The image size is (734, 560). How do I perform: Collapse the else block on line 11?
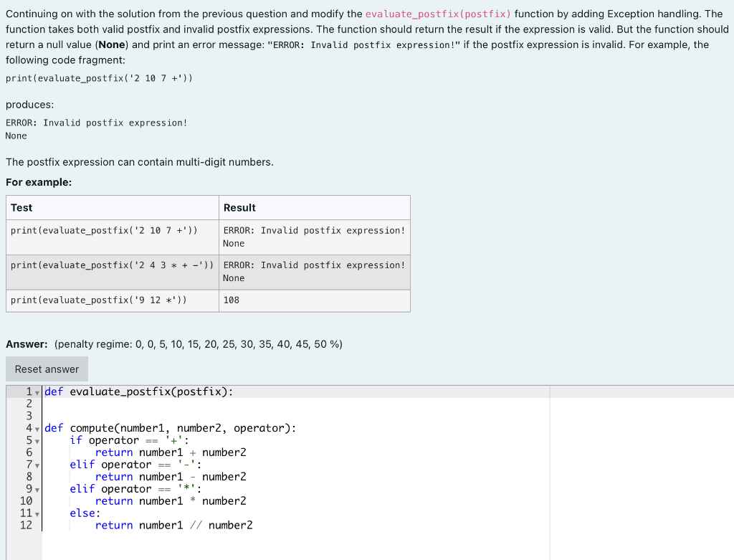tap(37, 513)
